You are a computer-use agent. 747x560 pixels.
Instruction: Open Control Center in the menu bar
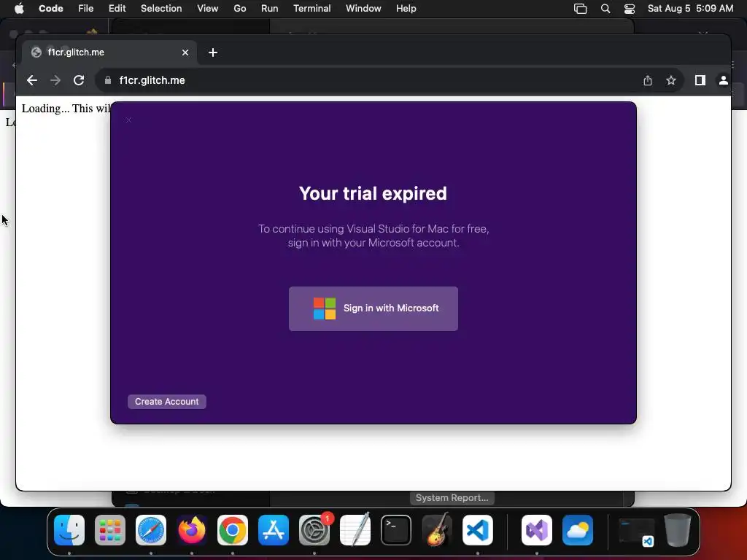point(630,9)
